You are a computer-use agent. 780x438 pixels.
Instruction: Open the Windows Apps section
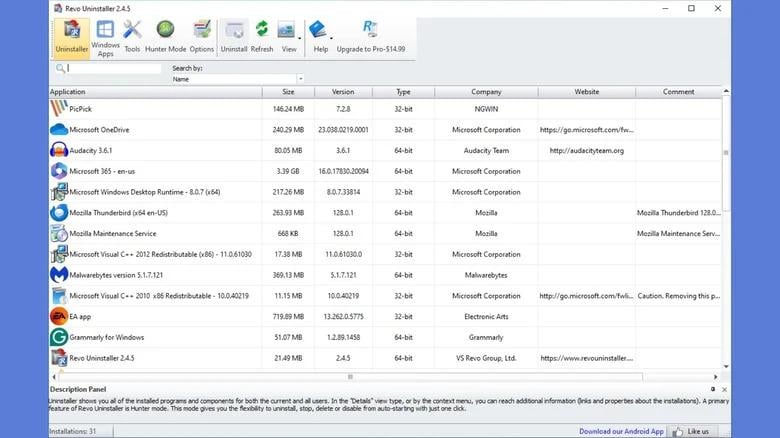tap(105, 37)
